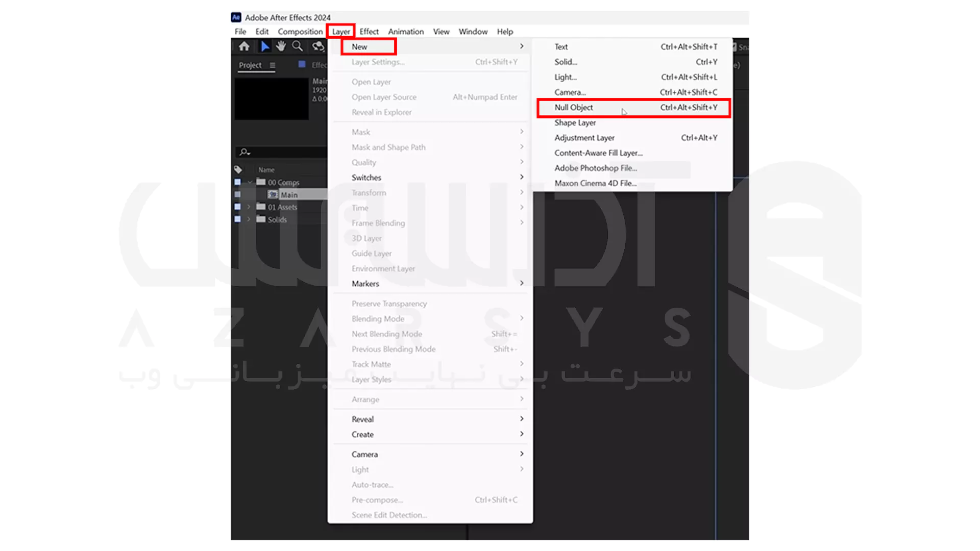
Task: Click the 01 Assets folder icon
Action: [x=261, y=207]
